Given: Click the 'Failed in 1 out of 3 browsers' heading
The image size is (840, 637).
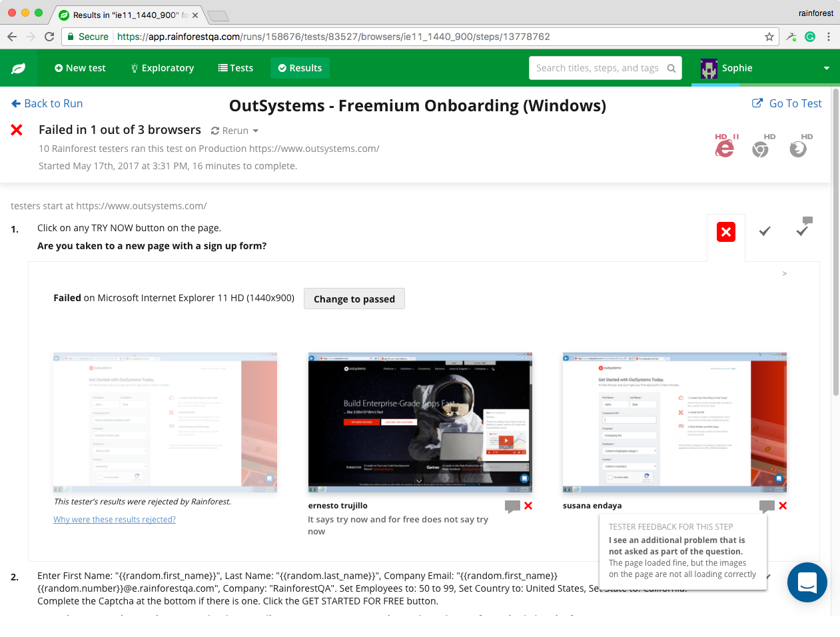Looking at the screenshot, I should coord(120,130).
